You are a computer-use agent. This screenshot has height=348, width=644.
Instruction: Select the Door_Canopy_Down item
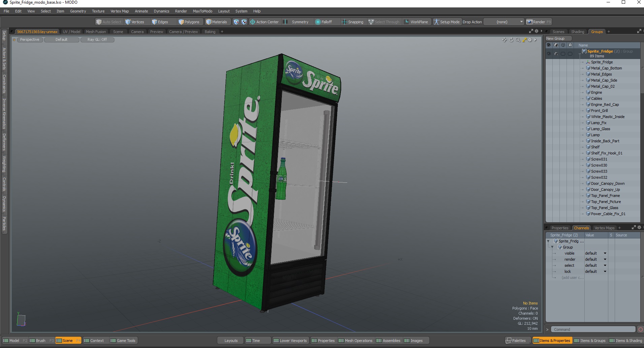click(608, 183)
